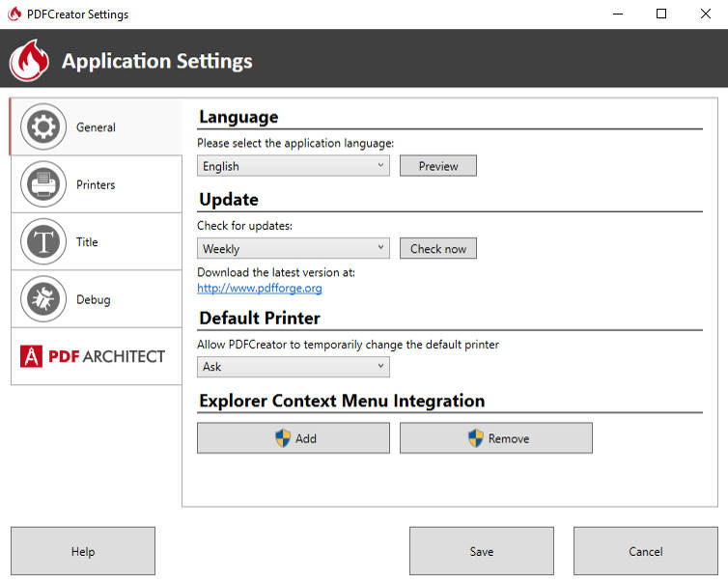Click the General gear icon
This screenshot has width=728, height=584.
43,126
